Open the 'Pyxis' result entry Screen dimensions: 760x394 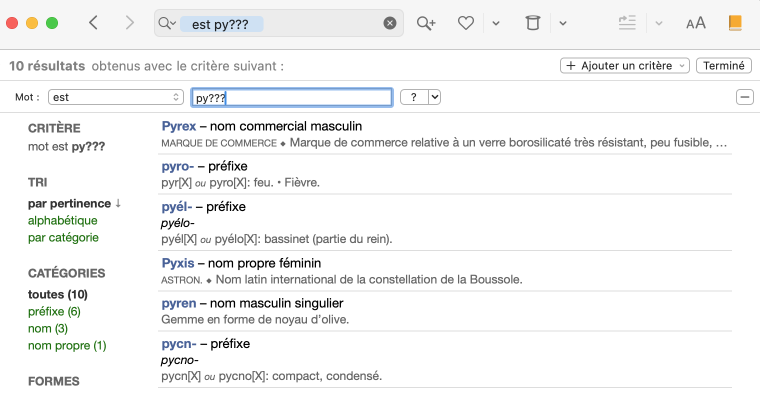[x=178, y=263]
